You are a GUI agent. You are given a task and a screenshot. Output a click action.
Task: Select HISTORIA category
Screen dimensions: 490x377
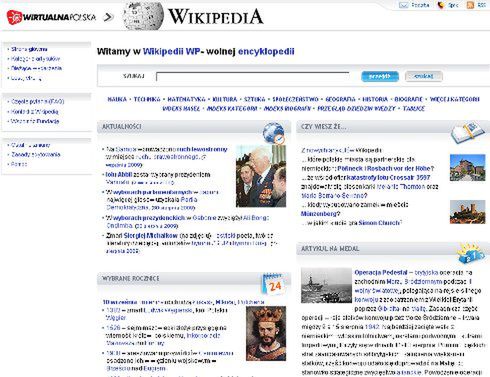[375, 99]
